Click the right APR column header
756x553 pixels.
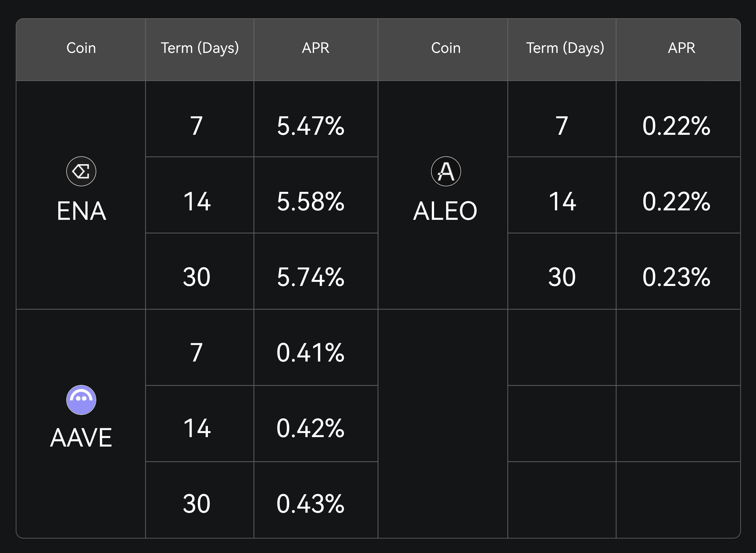pos(681,48)
